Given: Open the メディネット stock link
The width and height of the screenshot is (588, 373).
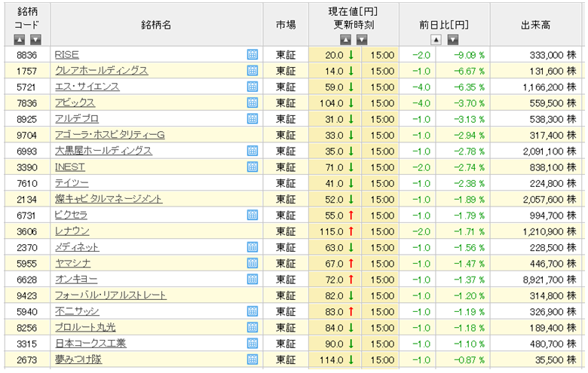Looking at the screenshot, I should click(77, 247).
